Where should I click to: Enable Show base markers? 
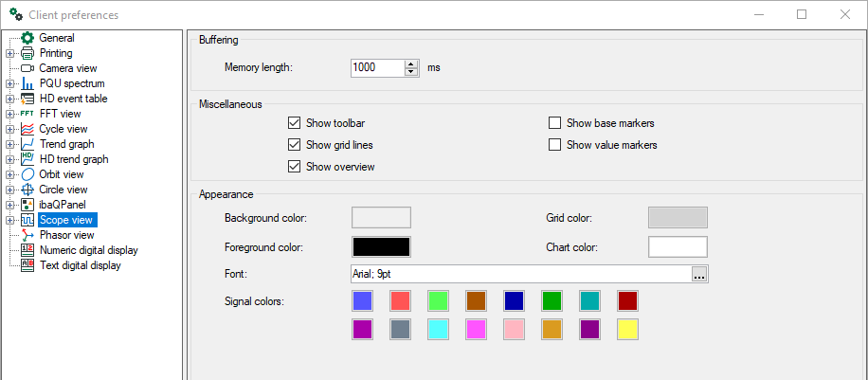[555, 123]
